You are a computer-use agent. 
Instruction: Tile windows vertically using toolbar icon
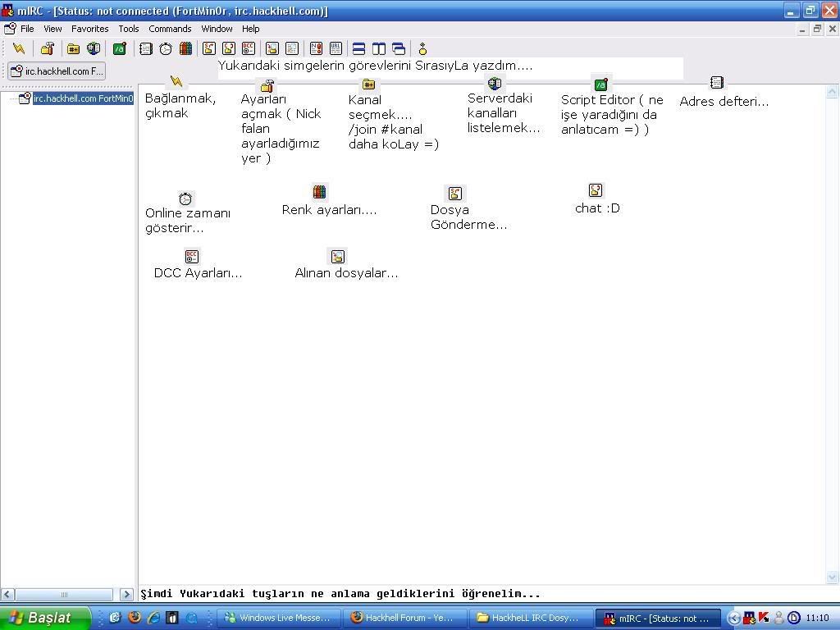point(379,48)
